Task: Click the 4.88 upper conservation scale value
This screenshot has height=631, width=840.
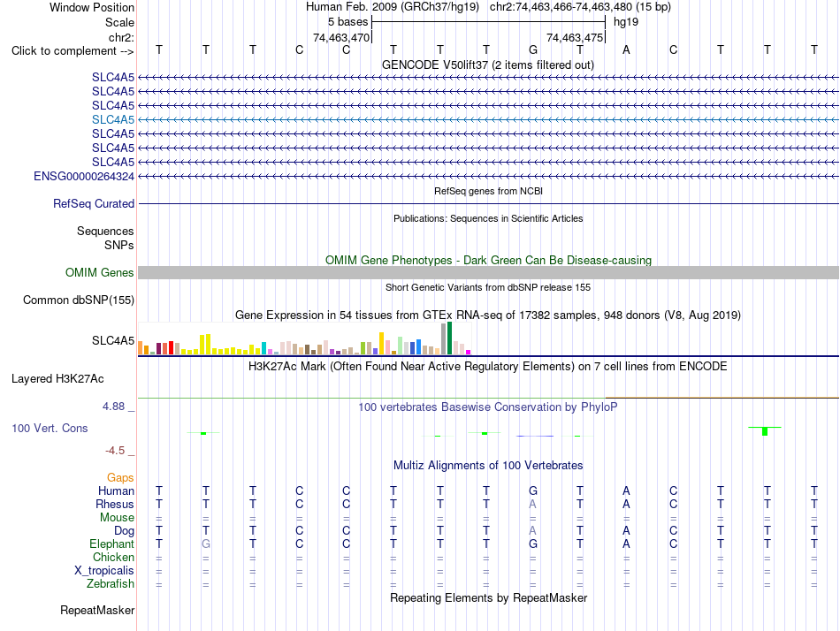Action: pos(113,407)
